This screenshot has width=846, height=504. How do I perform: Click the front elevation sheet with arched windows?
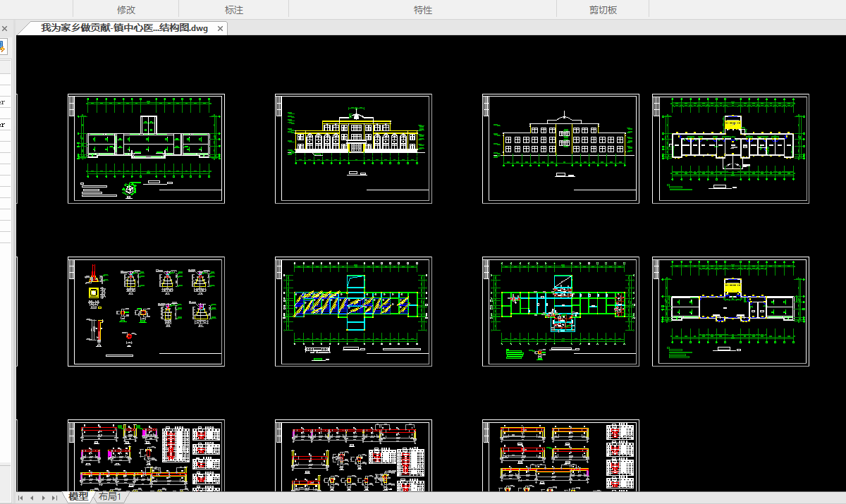coord(353,149)
